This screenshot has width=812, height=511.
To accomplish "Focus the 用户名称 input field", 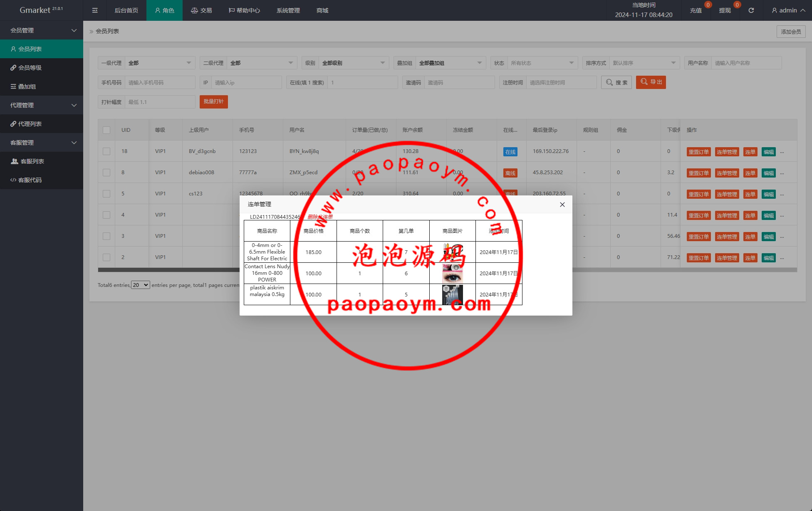I will point(747,63).
